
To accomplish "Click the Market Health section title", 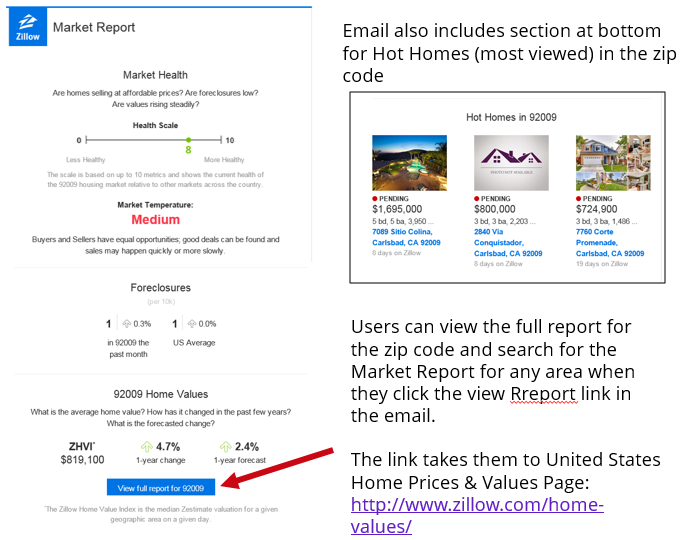I will pos(155,75).
